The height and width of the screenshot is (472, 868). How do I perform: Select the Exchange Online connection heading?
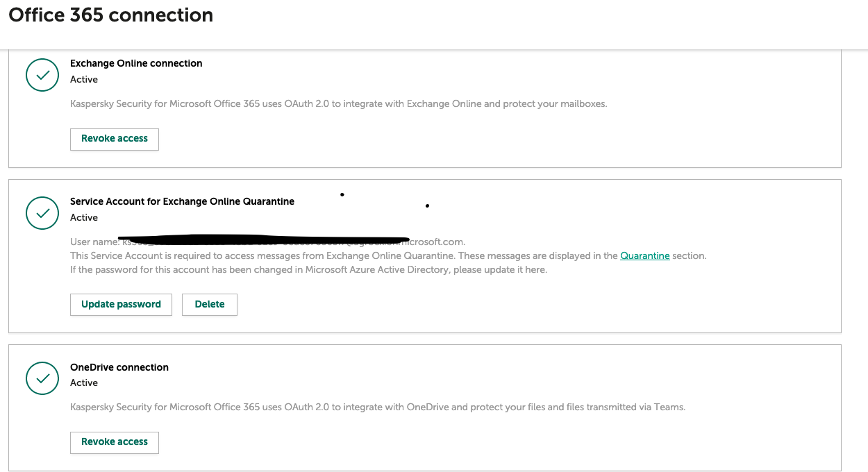[136, 63]
